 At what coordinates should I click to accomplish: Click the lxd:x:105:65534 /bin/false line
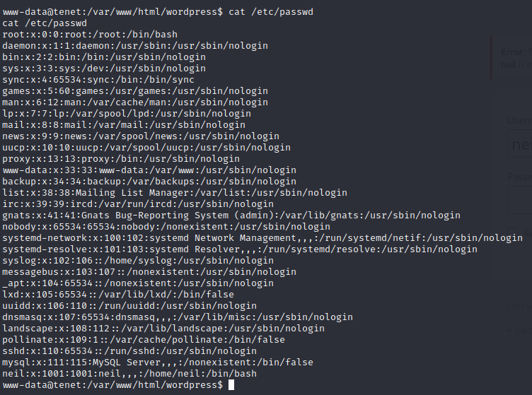tap(118, 295)
